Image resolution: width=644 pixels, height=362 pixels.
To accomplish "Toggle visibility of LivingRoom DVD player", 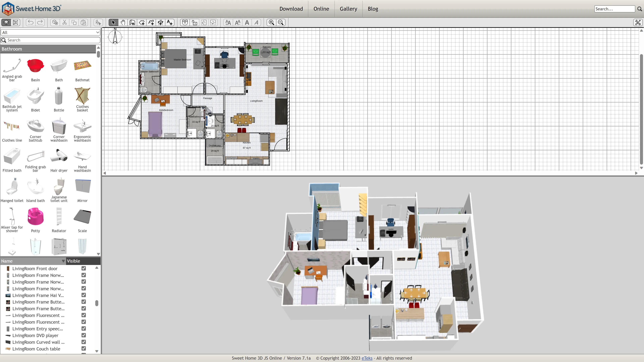I will [84, 335].
